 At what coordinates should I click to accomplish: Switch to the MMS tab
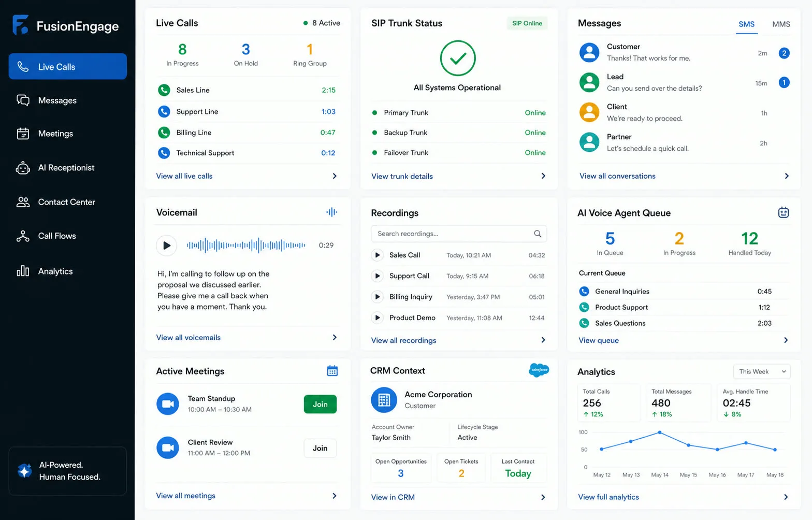click(781, 24)
